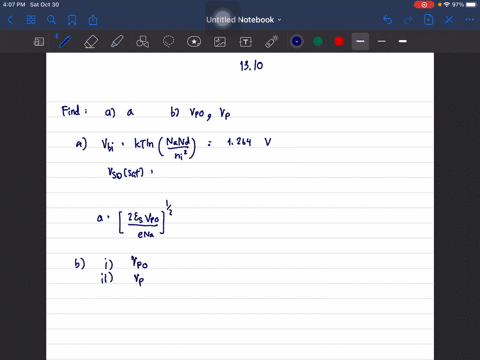
Task: Toggle read-only mode icon in toolbar
Action: coord(39,42)
